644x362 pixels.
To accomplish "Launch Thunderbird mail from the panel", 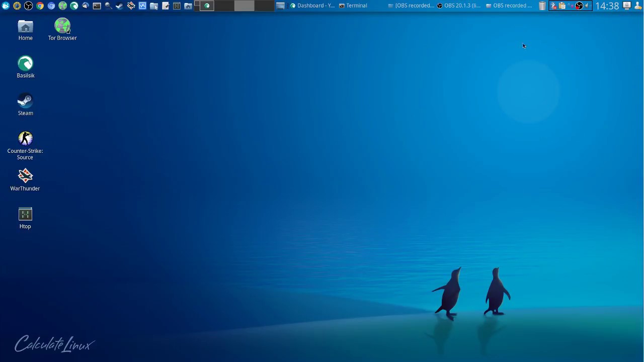I will [86, 6].
